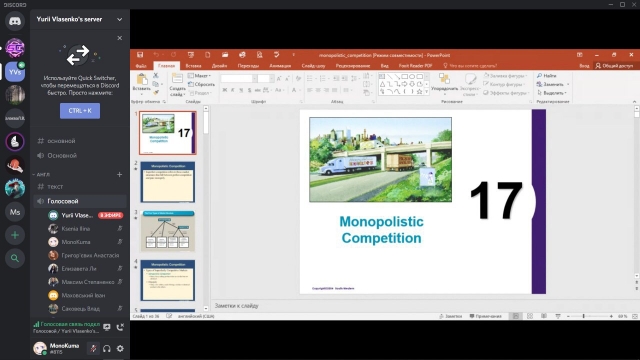Disconnect from voice using the phone icon

[x=120, y=327]
